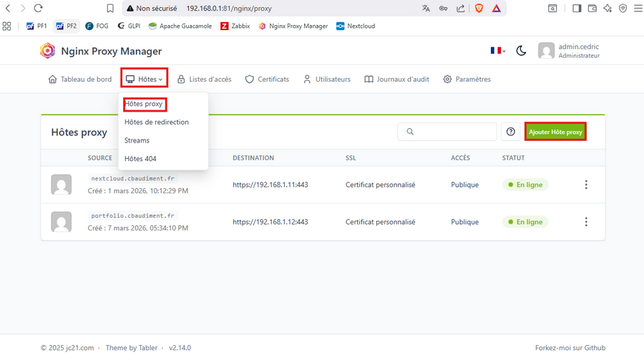Open the Forkez-moi sur Github link

[569, 348]
